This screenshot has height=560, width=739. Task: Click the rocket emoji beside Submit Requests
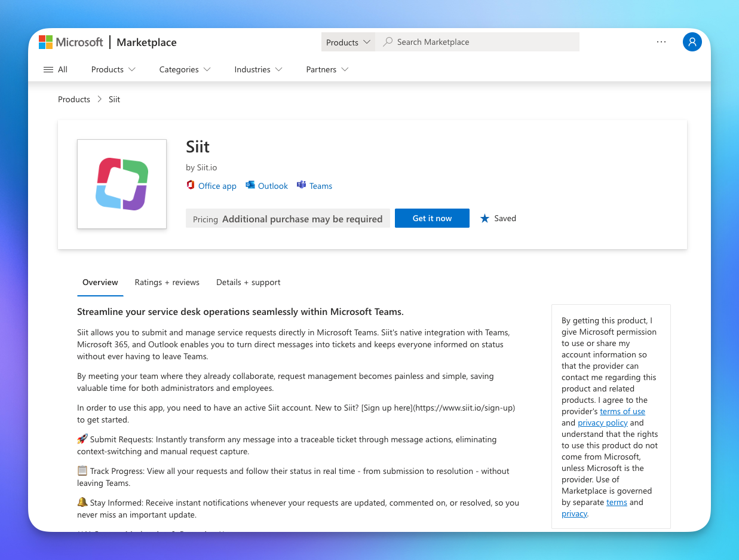(x=82, y=439)
